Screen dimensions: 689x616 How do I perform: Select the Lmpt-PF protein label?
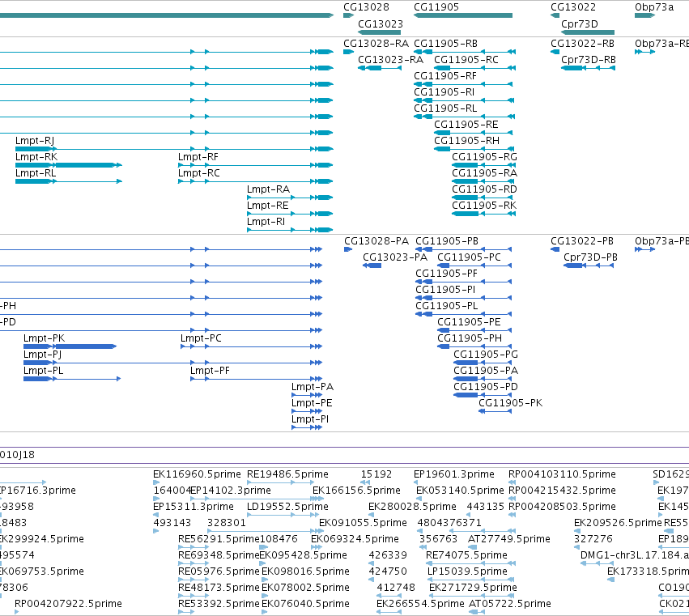(210, 371)
